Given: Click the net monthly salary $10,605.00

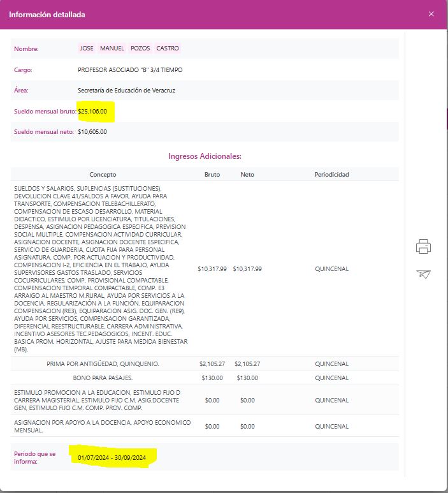Looking at the screenshot, I should point(92,132).
